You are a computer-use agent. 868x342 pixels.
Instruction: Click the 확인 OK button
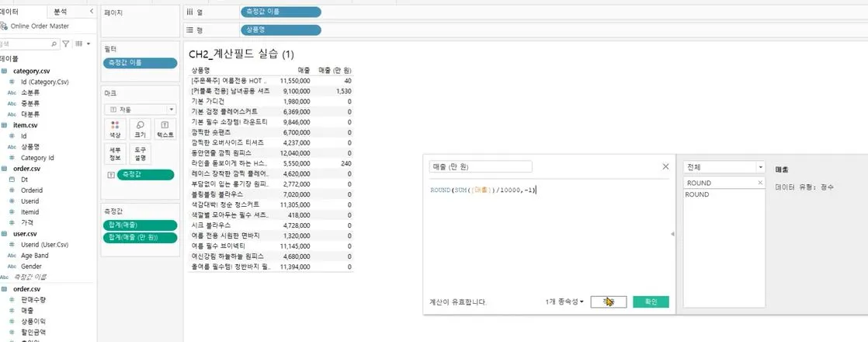651,302
